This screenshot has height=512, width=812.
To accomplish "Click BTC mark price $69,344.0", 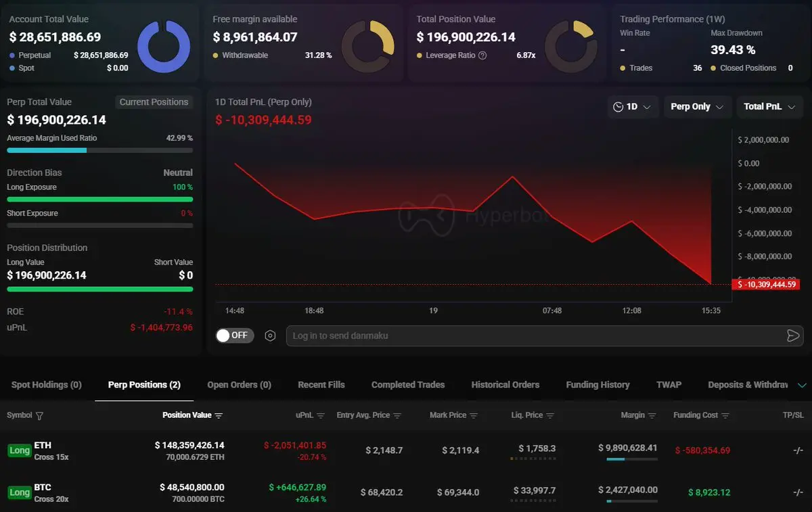I will pos(458,492).
